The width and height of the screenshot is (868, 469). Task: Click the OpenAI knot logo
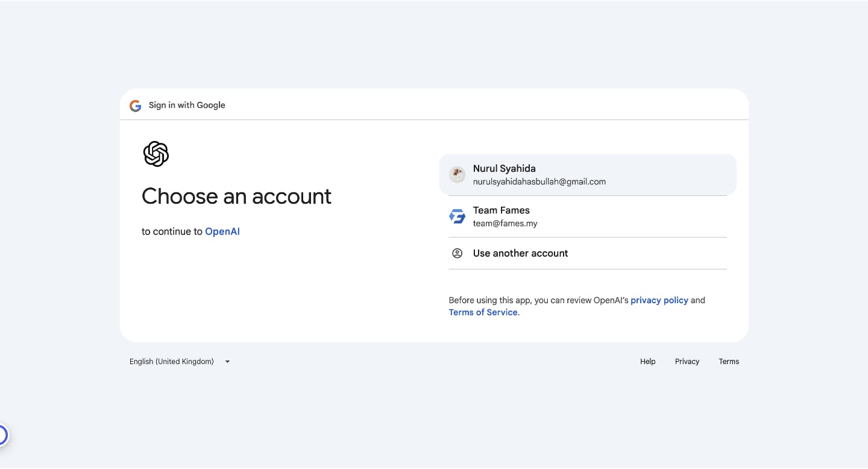coord(156,154)
